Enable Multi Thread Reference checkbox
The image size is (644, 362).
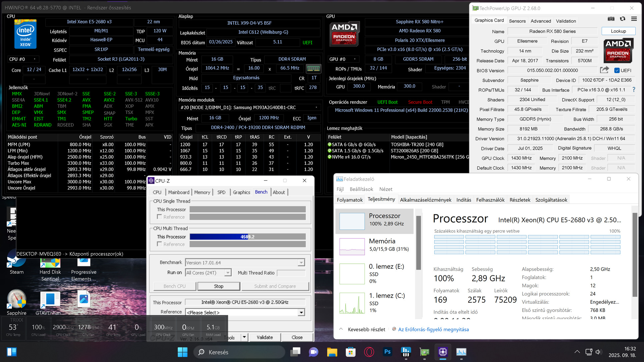tap(159, 244)
